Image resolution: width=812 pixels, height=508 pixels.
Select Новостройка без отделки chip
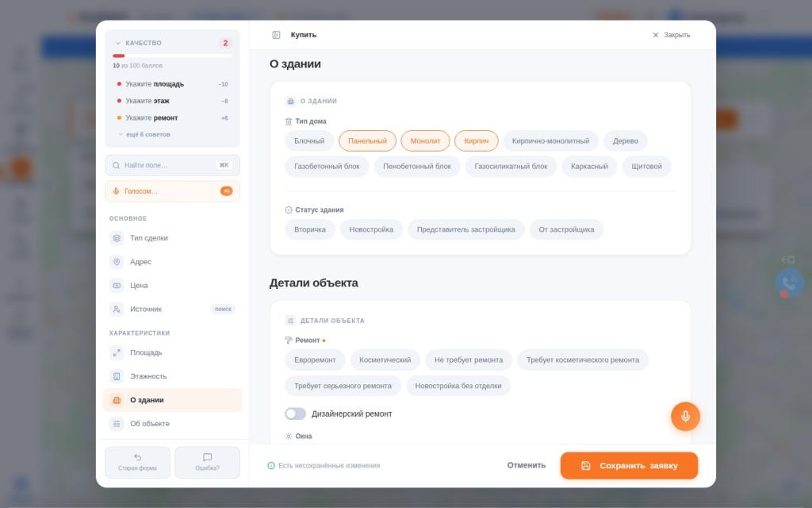(x=458, y=386)
